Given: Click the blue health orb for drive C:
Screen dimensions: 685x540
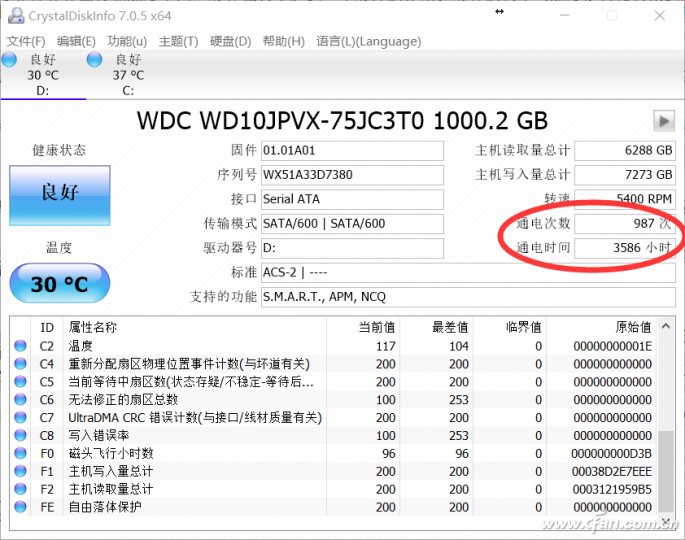Looking at the screenshot, I should pos(94,60).
